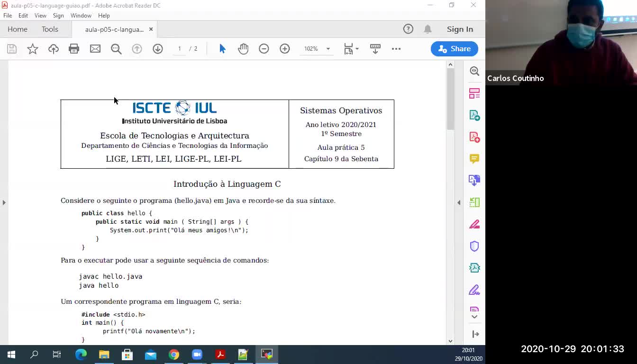Expand the left navigation pane

click(4, 202)
